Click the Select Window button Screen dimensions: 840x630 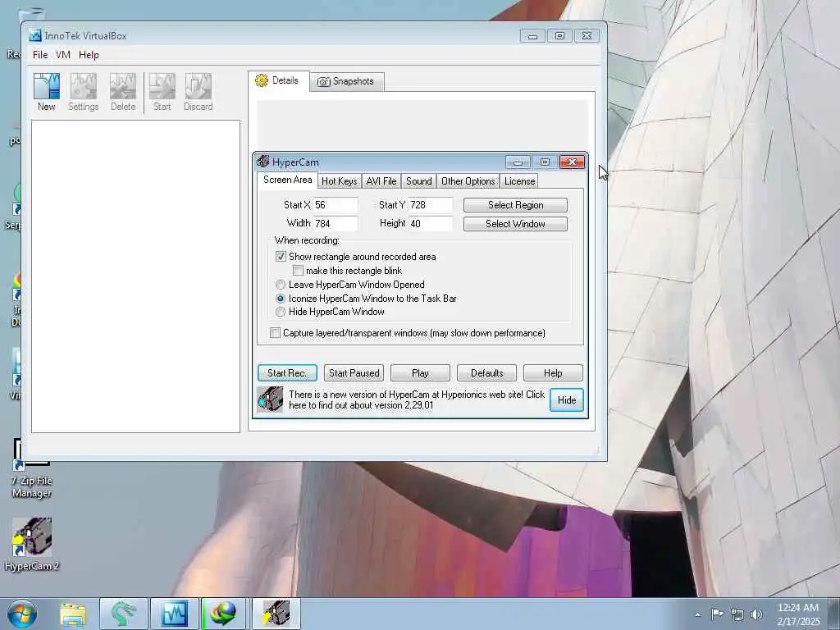coord(515,224)
